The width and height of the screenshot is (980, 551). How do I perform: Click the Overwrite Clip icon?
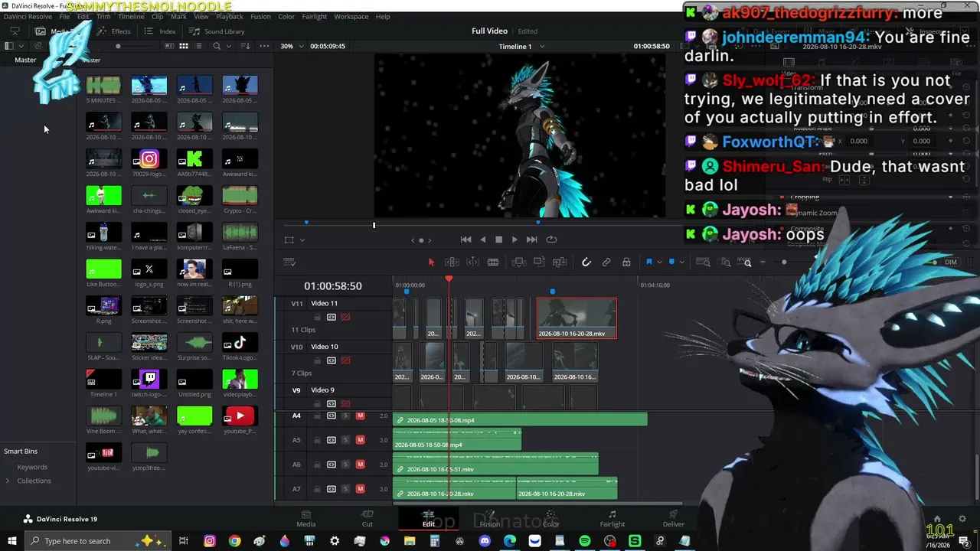pyautogui.click(x=539, y=262)
